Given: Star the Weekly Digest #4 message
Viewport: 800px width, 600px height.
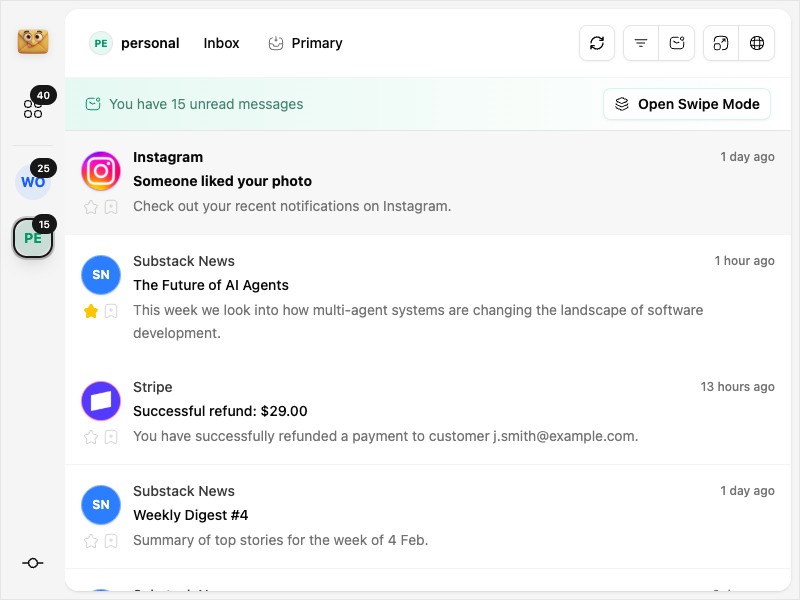Looking at the screenshot, I should (91, 541).
